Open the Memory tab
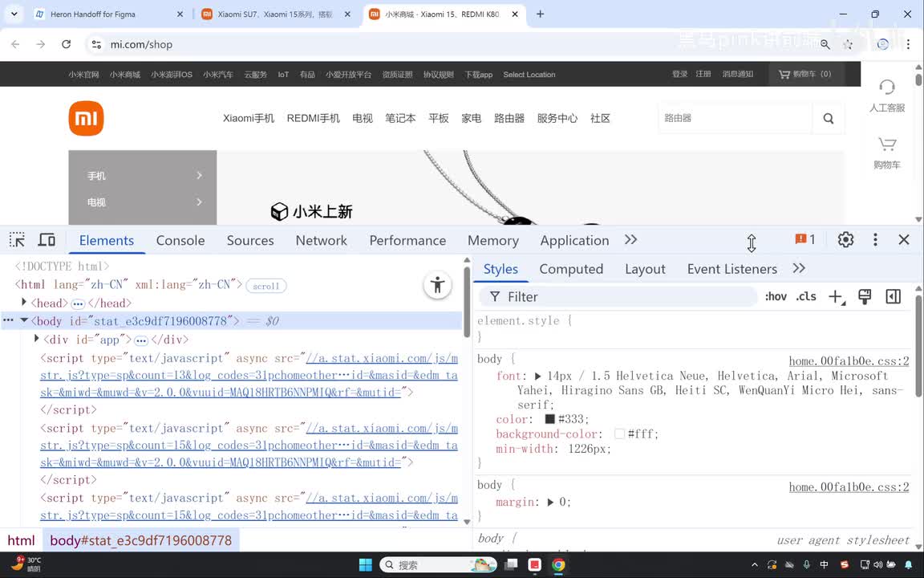The height and width of the screenshot is (578, 924). [x=493, y=241]
